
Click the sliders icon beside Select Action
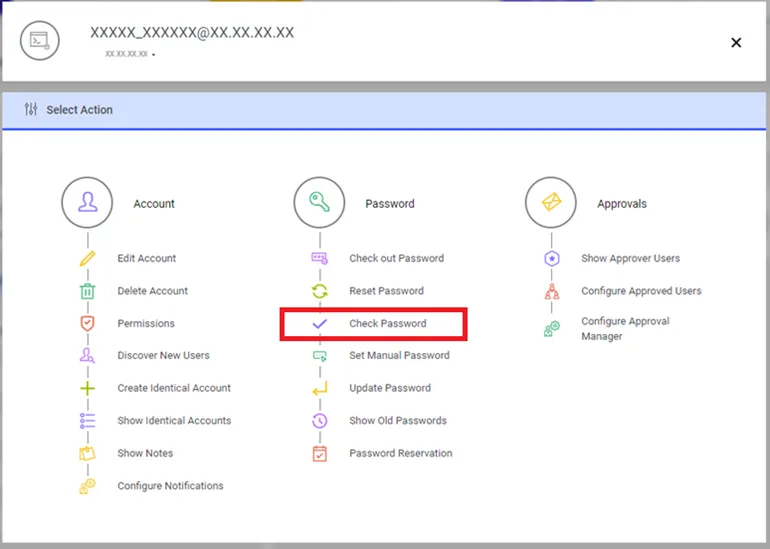(31, 109)
